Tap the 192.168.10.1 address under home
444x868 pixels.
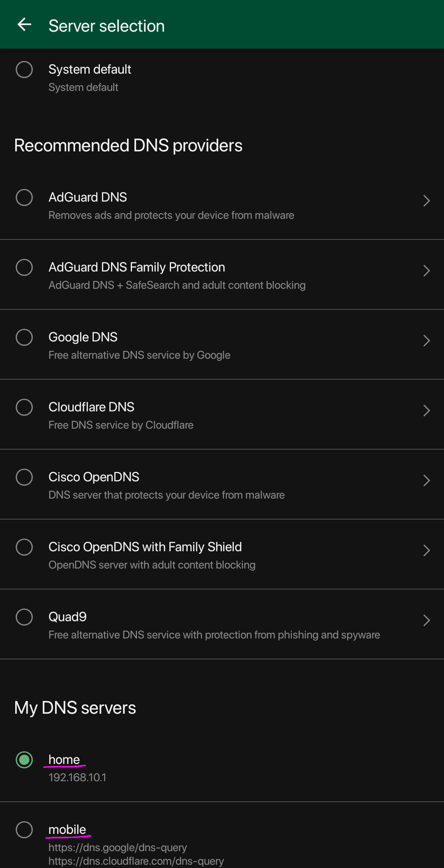point(77,777)
